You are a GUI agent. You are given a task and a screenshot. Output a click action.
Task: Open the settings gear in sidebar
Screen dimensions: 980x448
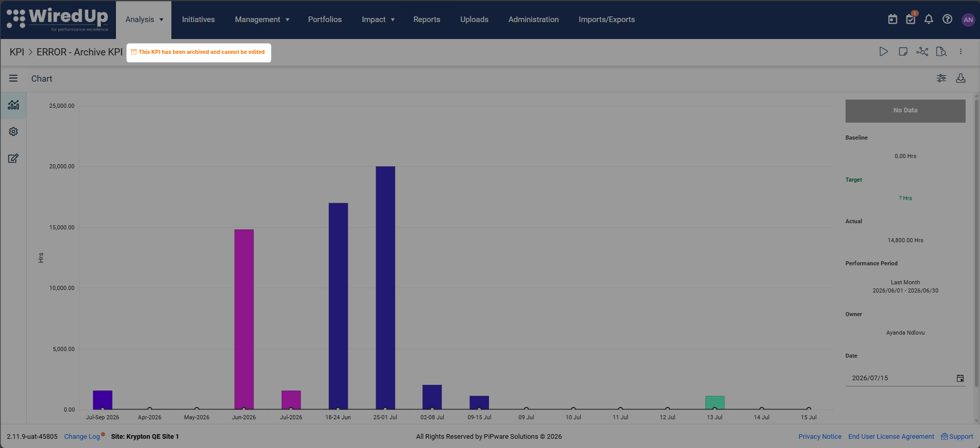pyautogui.click(x=13, y=132)
